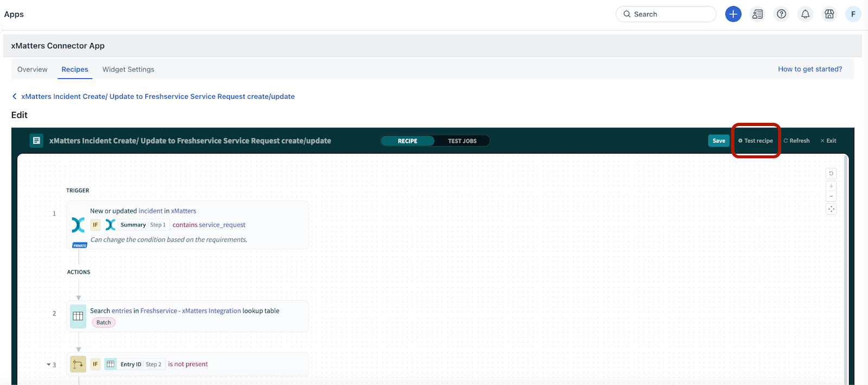868x385 pixels.
Task: Click in the Search field
Action: tap(666, 14)
